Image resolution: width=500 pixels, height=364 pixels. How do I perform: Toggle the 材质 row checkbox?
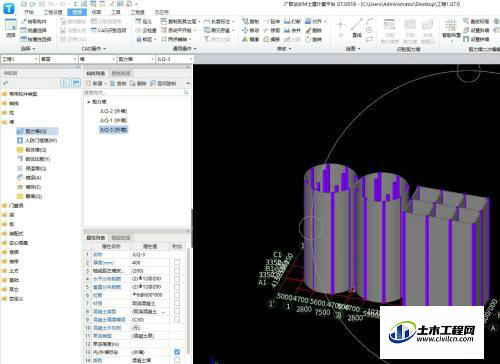pyautogui.click(x=177, y=303)
